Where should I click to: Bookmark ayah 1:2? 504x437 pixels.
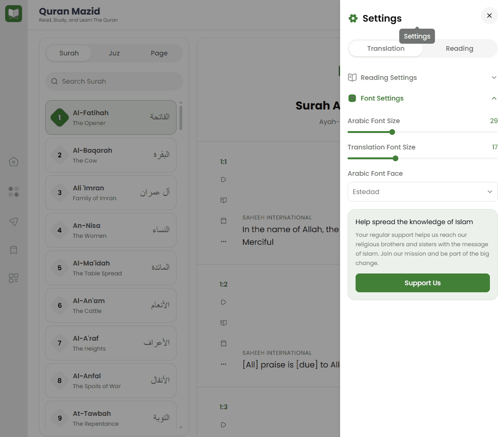click(224, 343)
